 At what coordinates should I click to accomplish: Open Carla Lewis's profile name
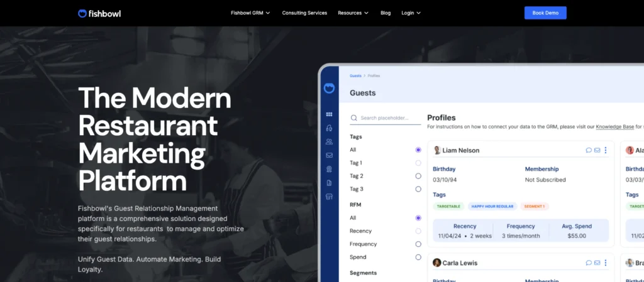coord(460,263)
